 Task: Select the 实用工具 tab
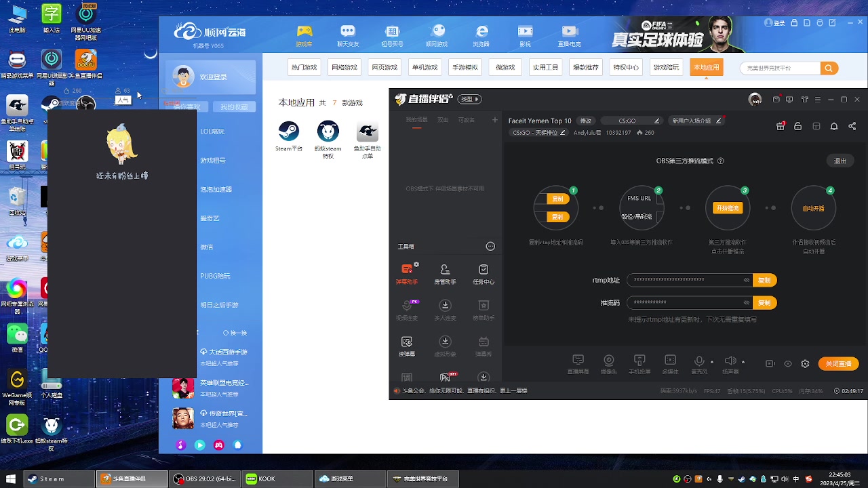pyautogui.click(x=545, y=67)
